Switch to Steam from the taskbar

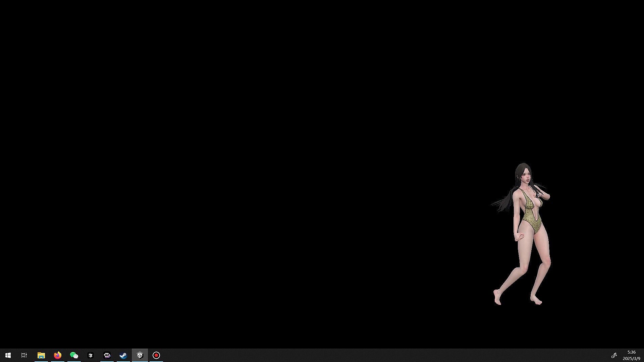point(123,355)
